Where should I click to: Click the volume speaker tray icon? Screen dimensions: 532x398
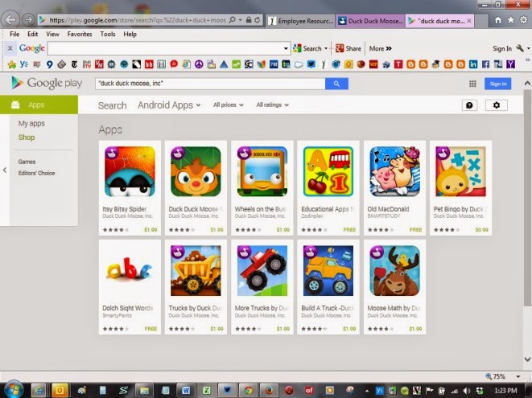(467, 391)
